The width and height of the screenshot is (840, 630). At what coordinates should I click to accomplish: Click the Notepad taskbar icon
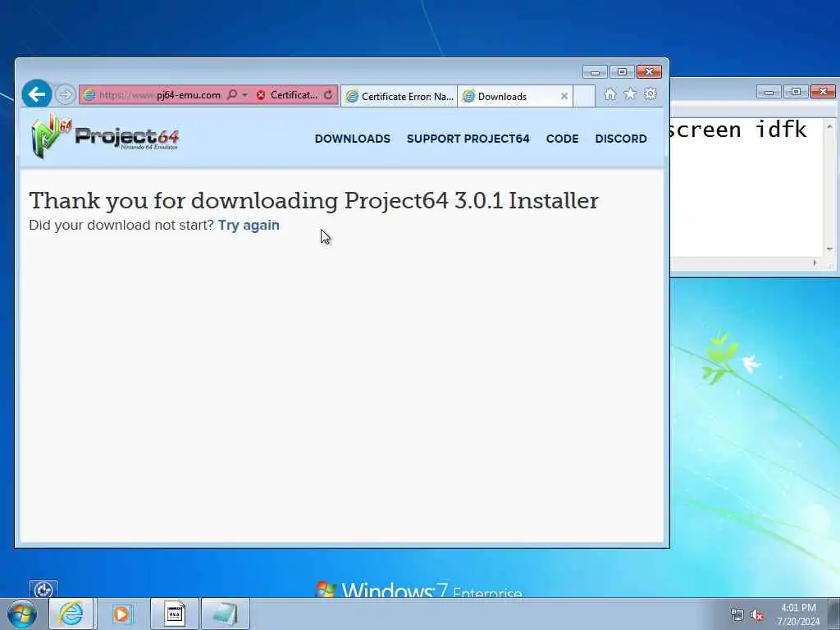[x=226, y=614]
